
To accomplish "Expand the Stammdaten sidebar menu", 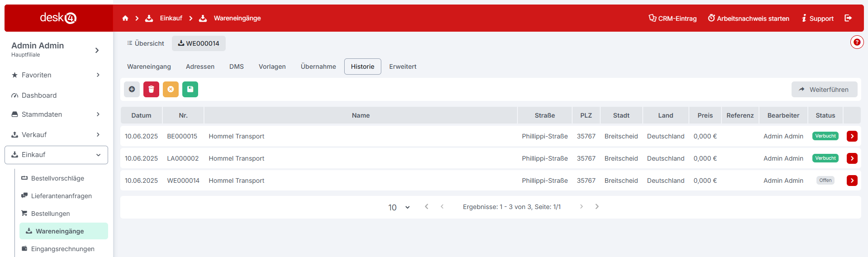I will (x=56, y=114).
